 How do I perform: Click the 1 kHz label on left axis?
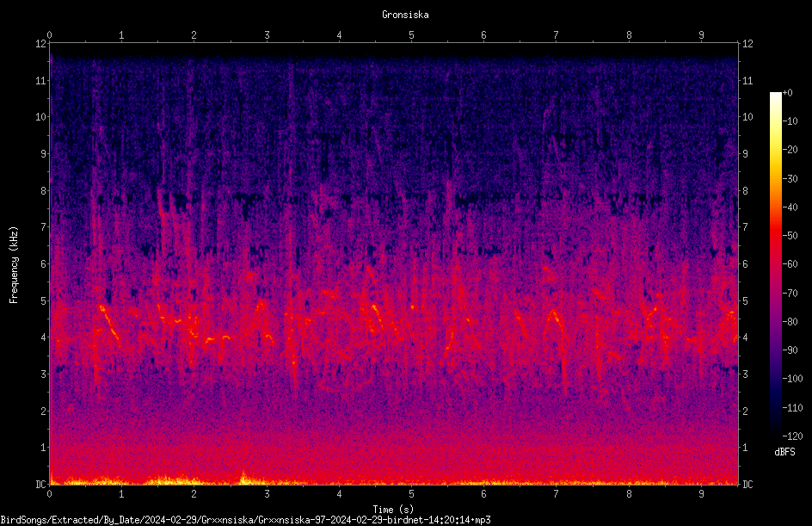click(x=44, y=448)
